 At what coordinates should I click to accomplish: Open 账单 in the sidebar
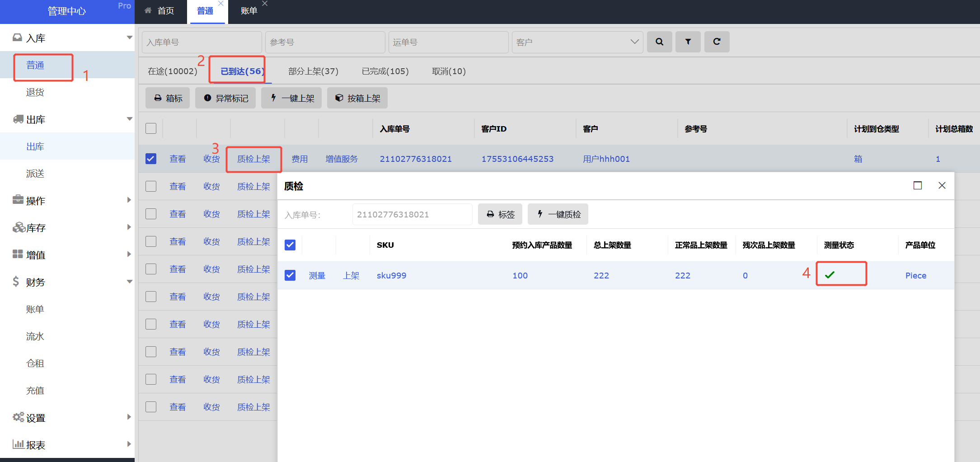click(35, 309)
